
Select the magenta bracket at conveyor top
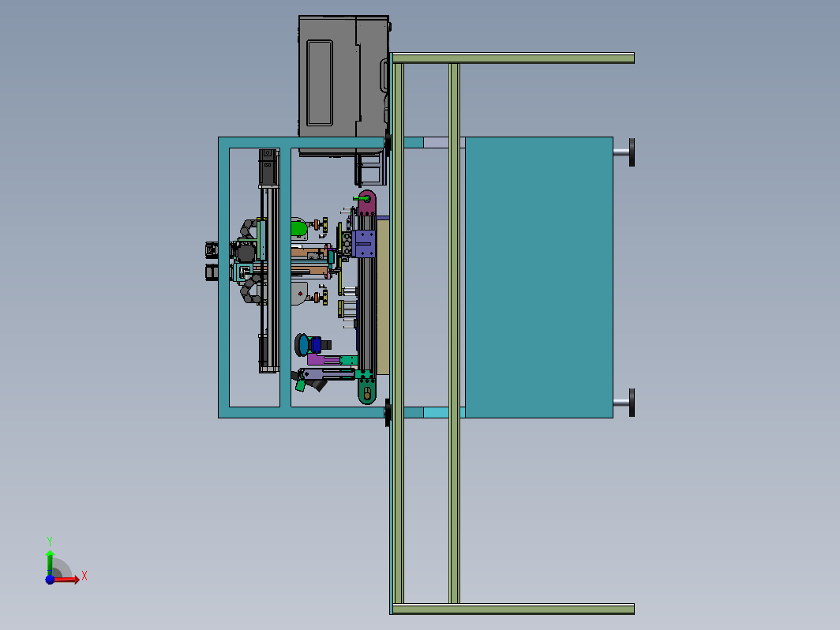click(367, 203)
